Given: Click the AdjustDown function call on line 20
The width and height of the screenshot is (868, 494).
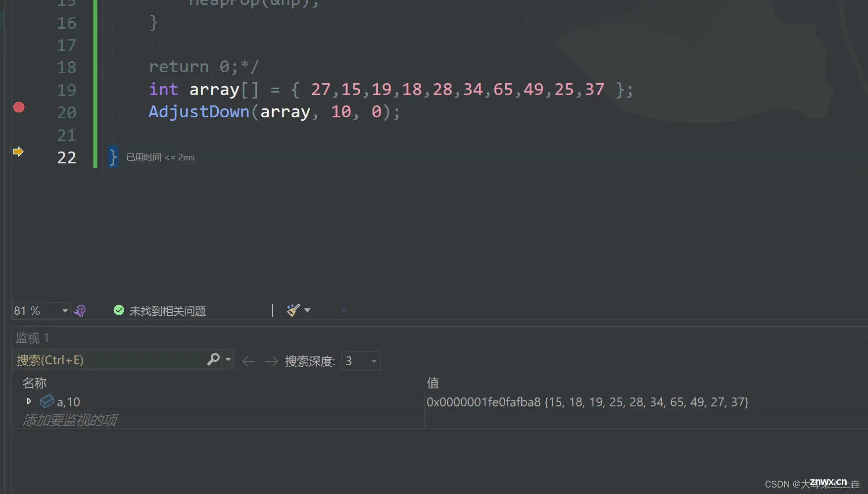Looking at the screenshot, I should 199,112.
